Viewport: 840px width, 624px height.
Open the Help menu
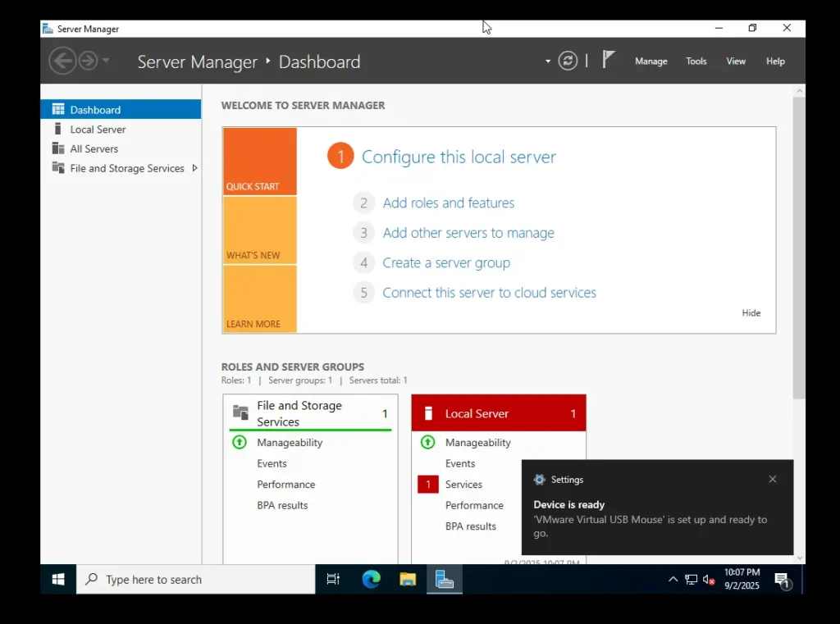(775, 61)
